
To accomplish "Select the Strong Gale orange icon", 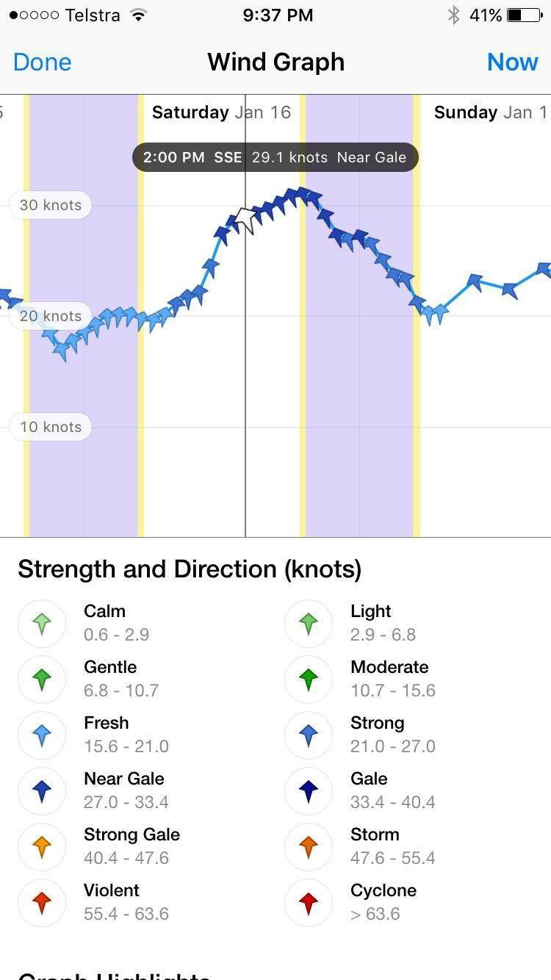I will pos(42,847).
